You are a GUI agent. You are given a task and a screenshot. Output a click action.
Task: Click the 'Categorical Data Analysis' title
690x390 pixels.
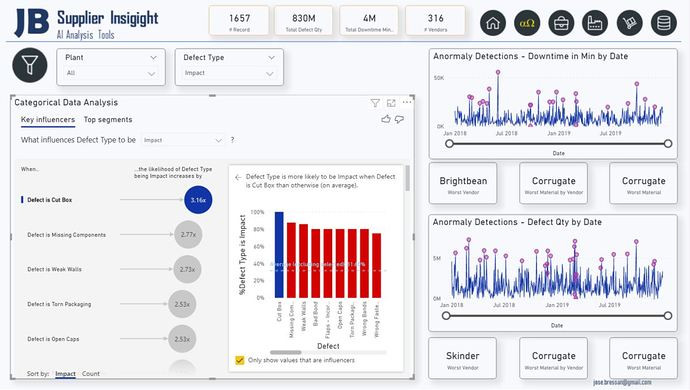click(x=66, y=103)
